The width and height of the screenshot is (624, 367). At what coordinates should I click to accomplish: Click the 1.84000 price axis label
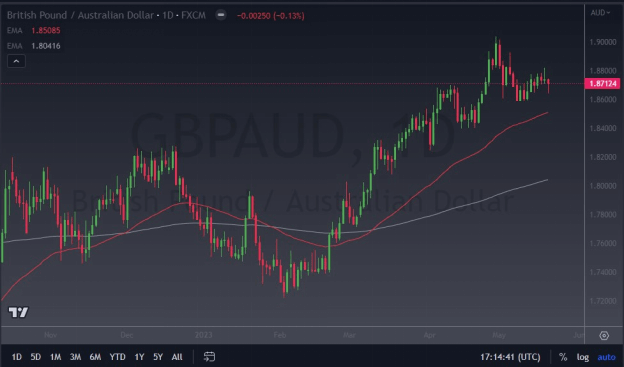point(603,128)
